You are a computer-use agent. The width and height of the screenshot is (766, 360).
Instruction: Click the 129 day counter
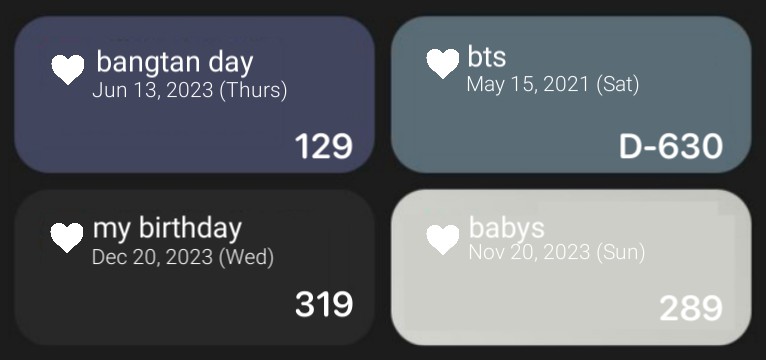(323, 147)
